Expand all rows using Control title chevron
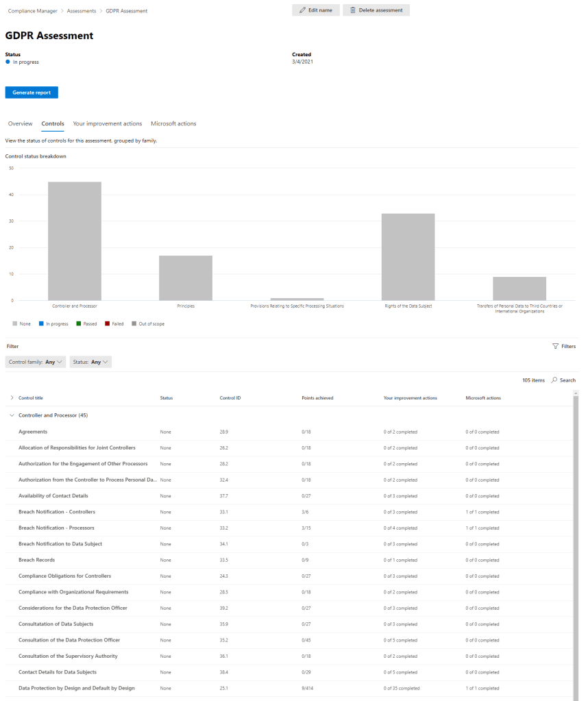The image size is (588, 701). pos(12,398)
